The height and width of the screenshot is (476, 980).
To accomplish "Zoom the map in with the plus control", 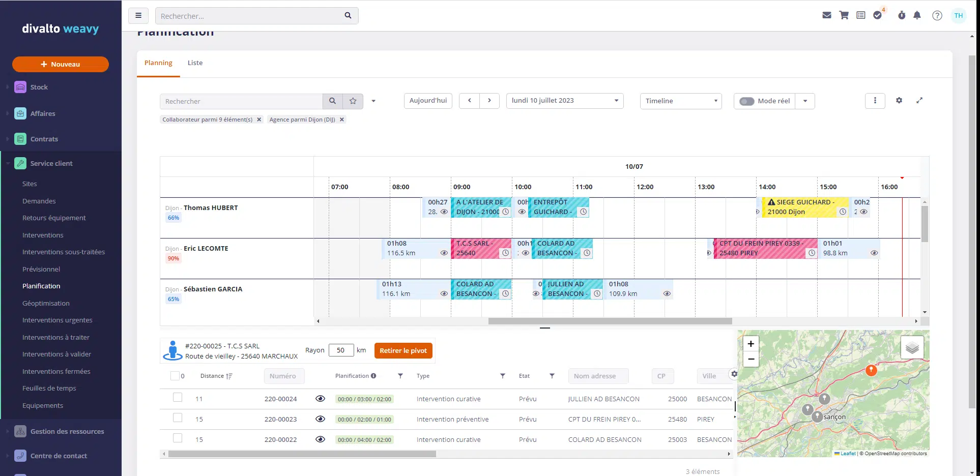I will click(x=751, y=344).
